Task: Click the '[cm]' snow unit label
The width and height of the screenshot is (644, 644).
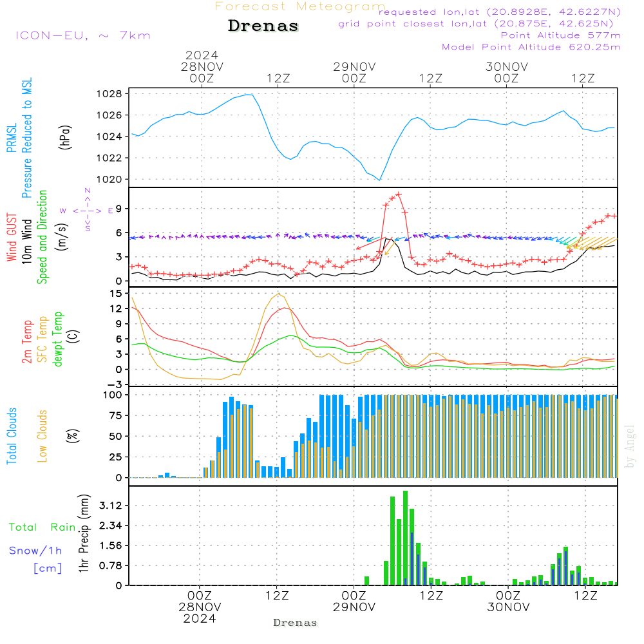Action: pyautogui.click(x=48, y=569)
